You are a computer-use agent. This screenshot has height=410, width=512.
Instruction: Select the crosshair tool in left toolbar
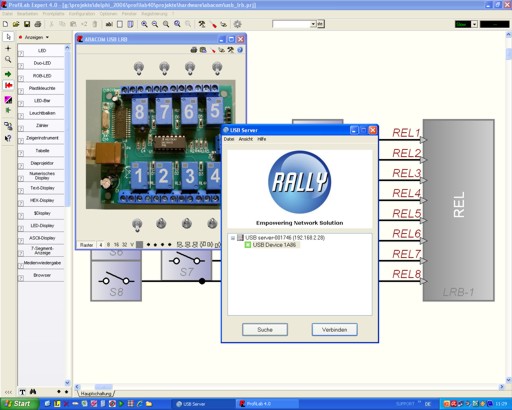(8, 48)
